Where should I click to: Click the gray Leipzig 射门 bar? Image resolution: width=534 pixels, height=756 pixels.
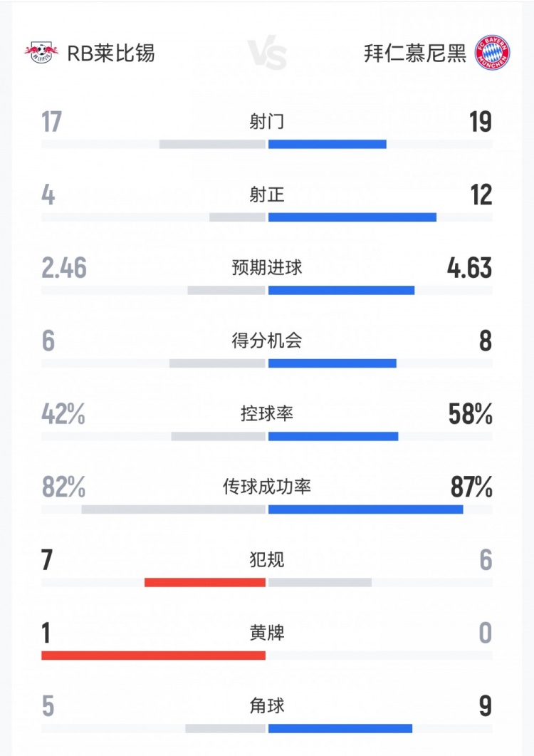tap(212, 144)
